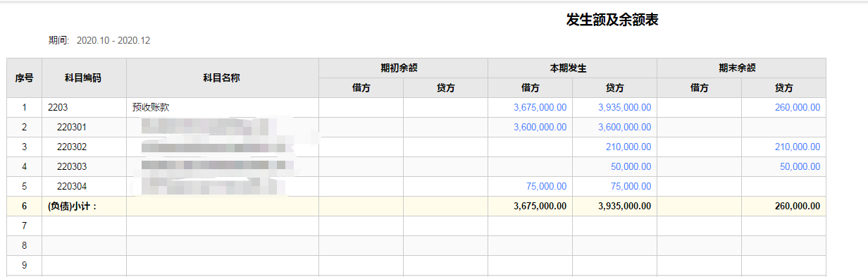
Task: Click the 本期发生 header group
Action: pyautogui.click(x=572, y=68)
